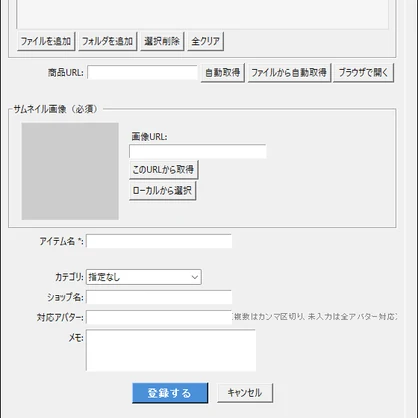Focus the ショップ名 input field
Viewport: 418px width, 418px height.
(159, 297)
